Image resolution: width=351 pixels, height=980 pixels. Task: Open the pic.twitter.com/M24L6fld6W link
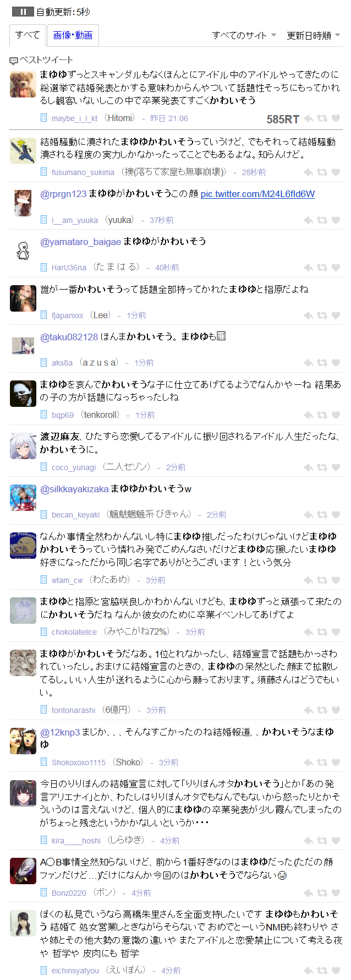point(257,194)
